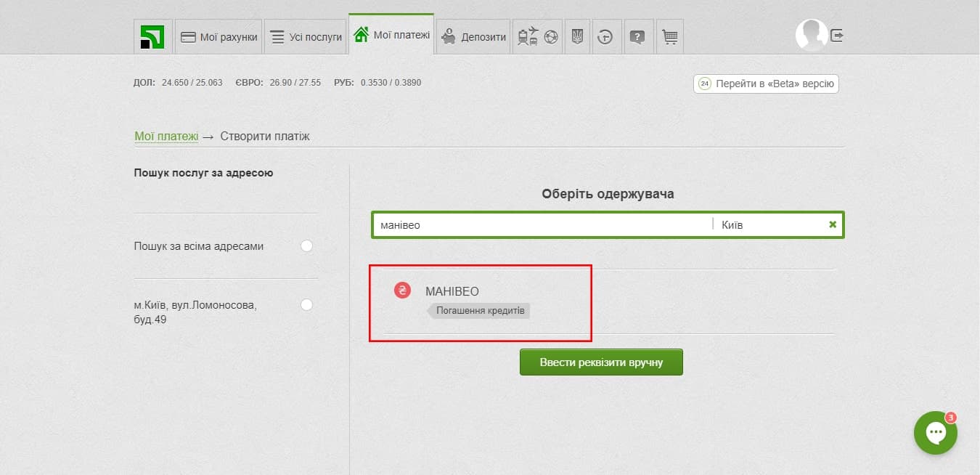
Task: Click the red hryvnia icon beside МАНІВЕО
Action: click(x=403, y=291)
